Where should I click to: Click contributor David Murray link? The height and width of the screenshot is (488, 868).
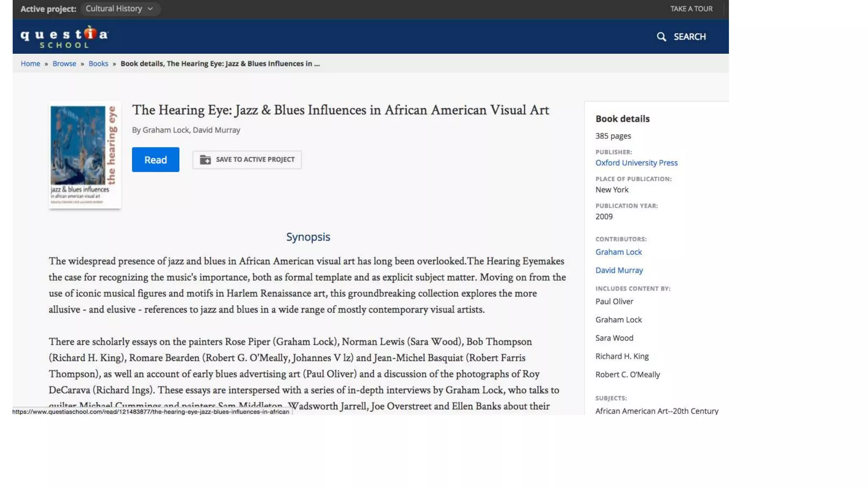[x=619, y=270]
